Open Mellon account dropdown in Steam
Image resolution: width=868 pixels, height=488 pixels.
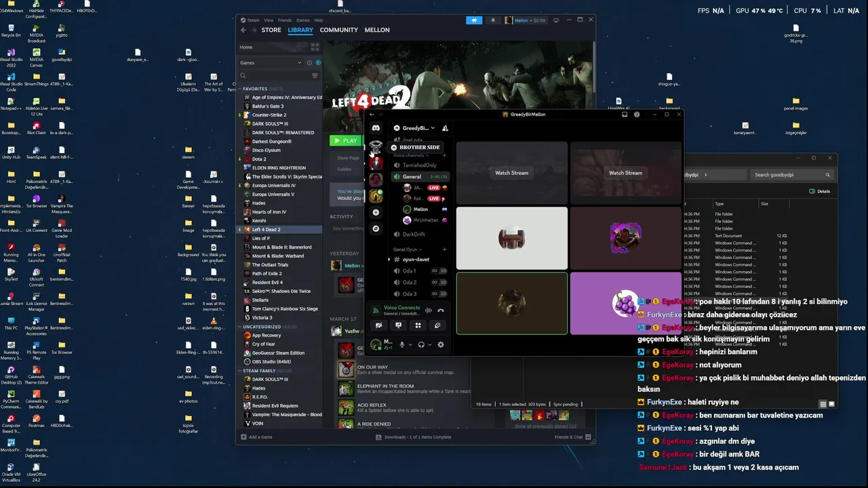526,20
